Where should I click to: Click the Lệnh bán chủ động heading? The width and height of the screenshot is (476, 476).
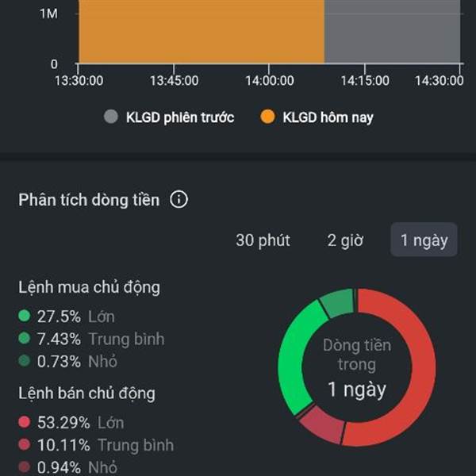[87, 393]
